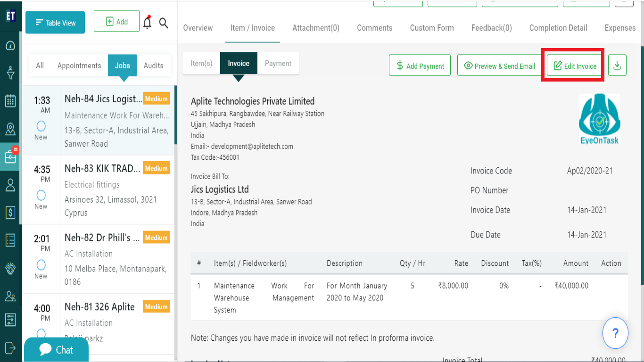The image size is (644, 362).
Task: Click rate ₹8,000.00 in item row
Action: (x=453, y=286)
